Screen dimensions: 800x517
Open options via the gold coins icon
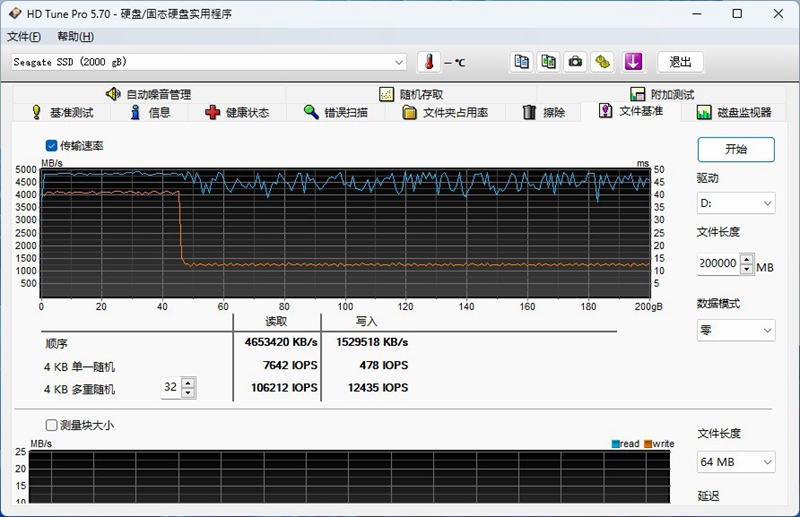pos(602,62)
